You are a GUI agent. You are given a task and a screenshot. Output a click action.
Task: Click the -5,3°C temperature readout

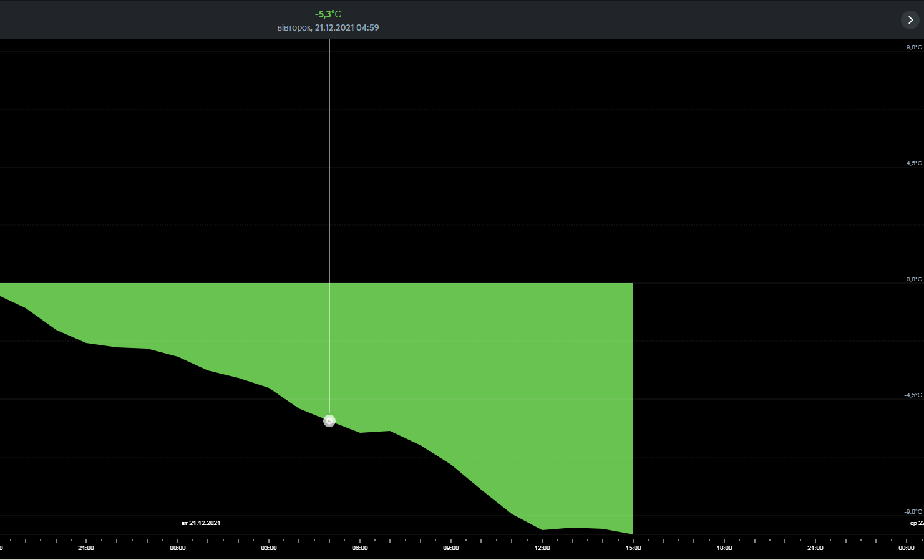click(x=328, y=14)
